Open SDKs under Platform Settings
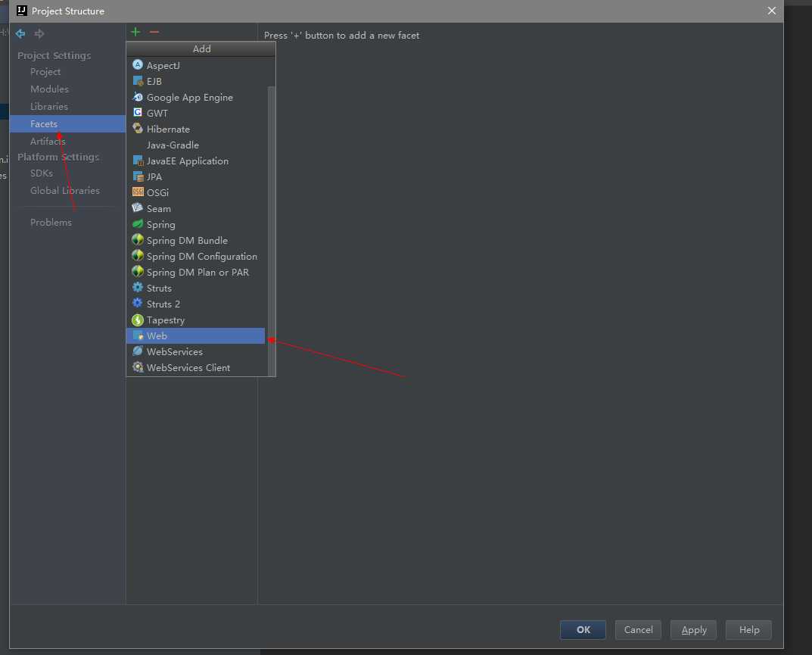The width and height of the screenshot is (812, 655). pos(42,173)
